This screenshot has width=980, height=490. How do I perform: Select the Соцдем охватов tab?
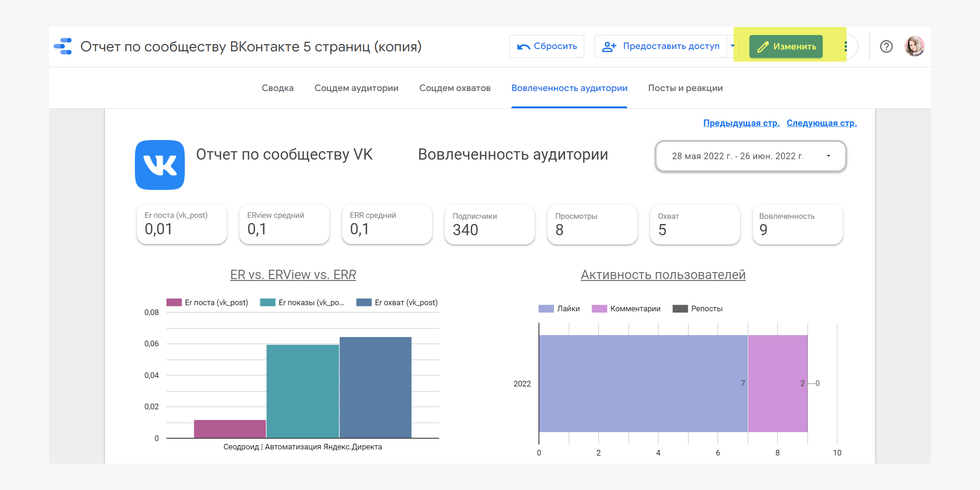point(455,88)
